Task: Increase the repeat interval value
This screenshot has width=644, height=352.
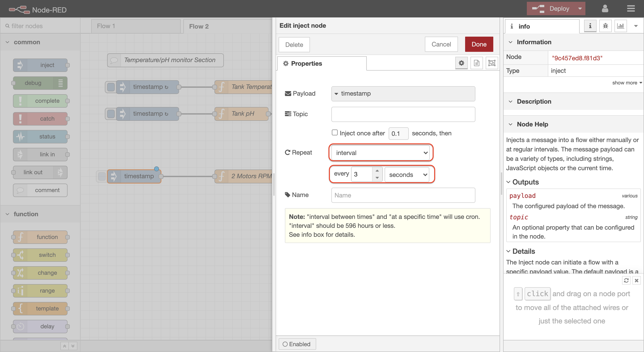Action: coord(377,171)
